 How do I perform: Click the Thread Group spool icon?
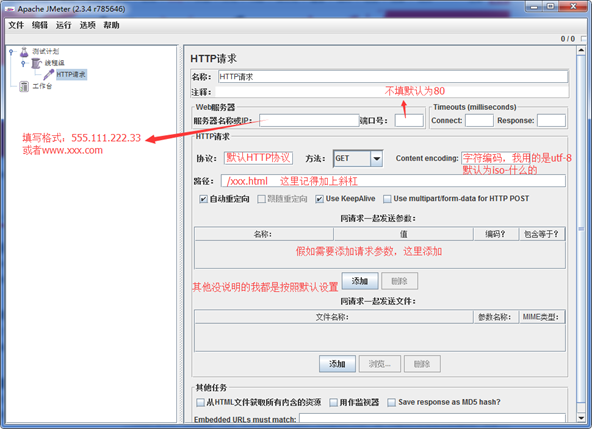[x=36, y=63]
